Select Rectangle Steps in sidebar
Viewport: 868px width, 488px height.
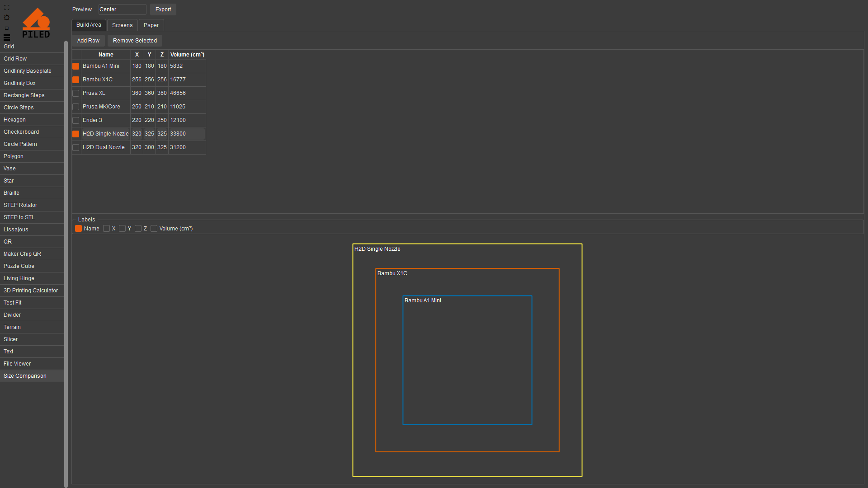(32, 95)
